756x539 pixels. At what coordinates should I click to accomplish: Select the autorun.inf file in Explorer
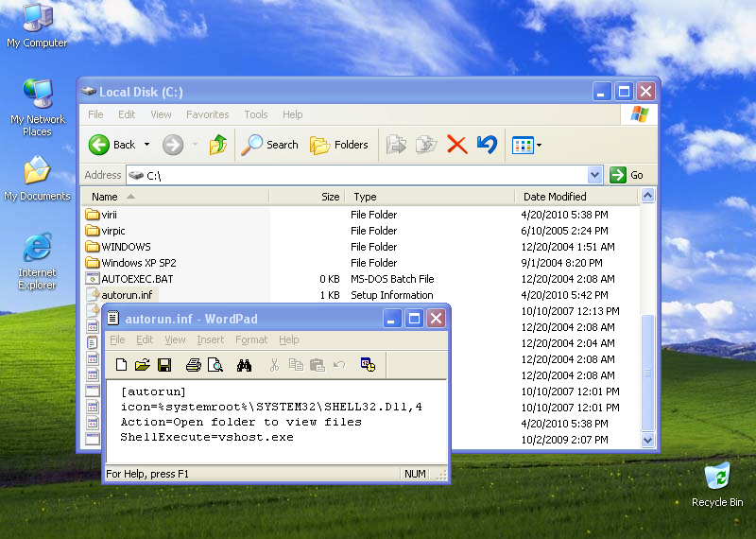tap(122, 295)
